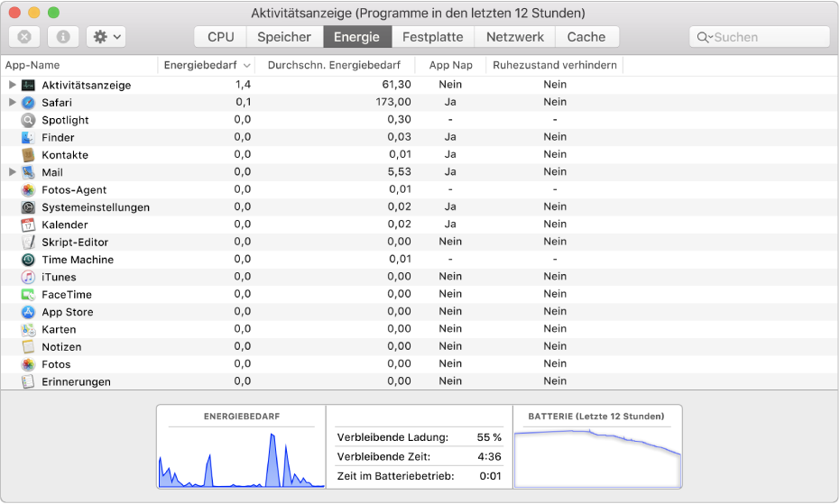Screen dimensions: 840x504
Task: Click the FaceTime app icon
Action: (28, 295)
